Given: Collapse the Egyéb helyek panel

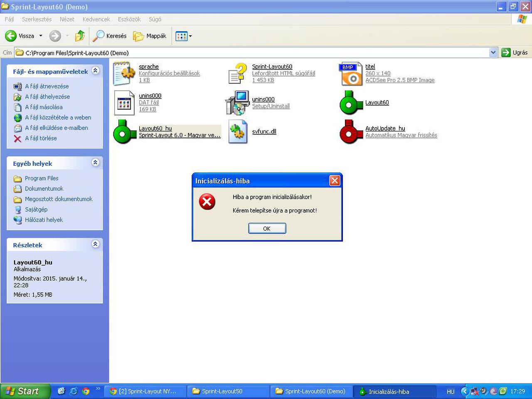Looking at the screenshot, I should click(x=96, y=163).
